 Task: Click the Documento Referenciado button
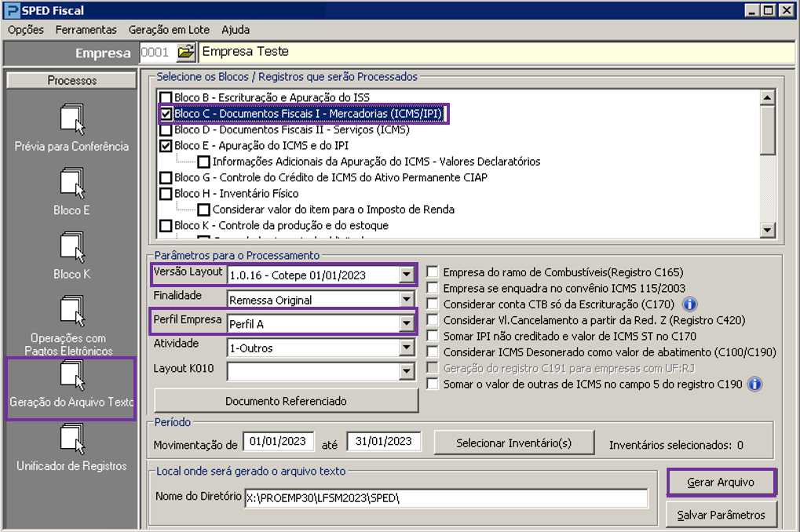tap(287, 401)
